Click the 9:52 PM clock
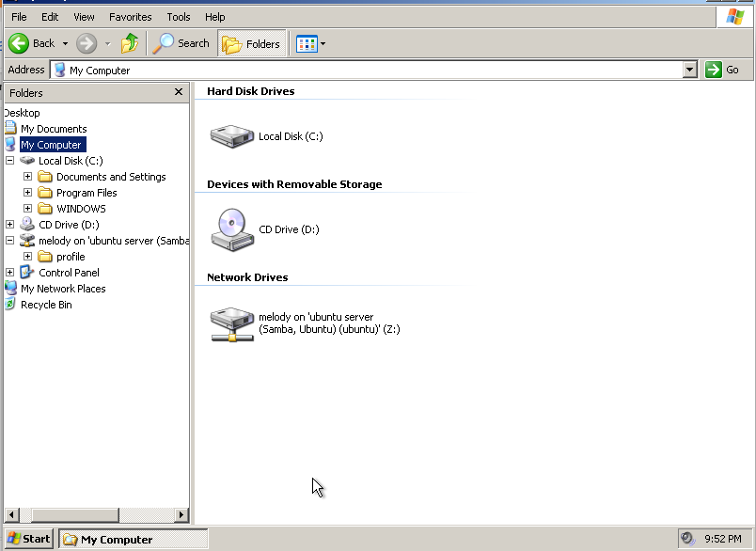 (x=723, y=539)
